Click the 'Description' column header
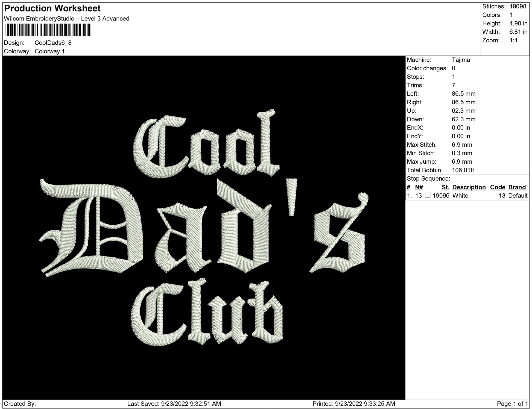The height and width of the screenshot is (409, 532). coord(469,187)
